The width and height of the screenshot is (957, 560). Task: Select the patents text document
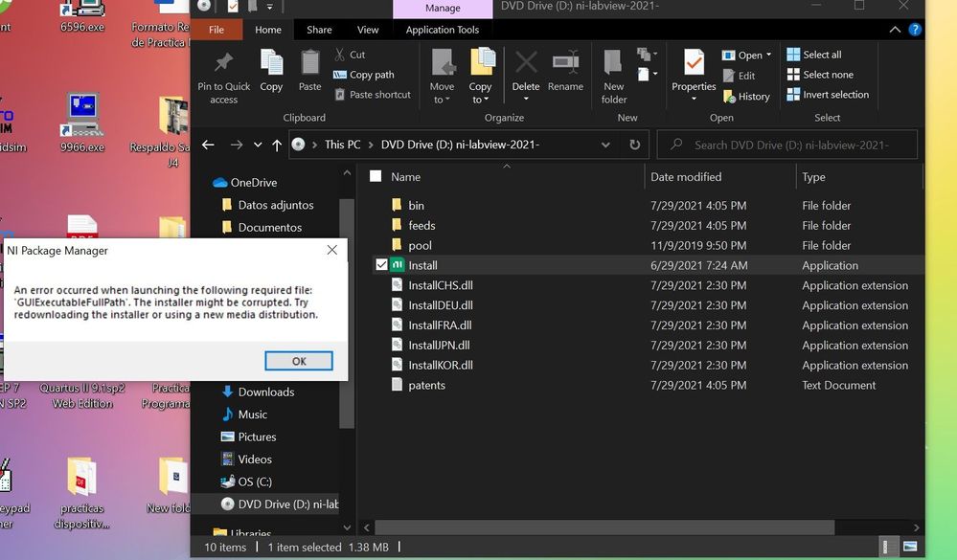tap(426, 385)
